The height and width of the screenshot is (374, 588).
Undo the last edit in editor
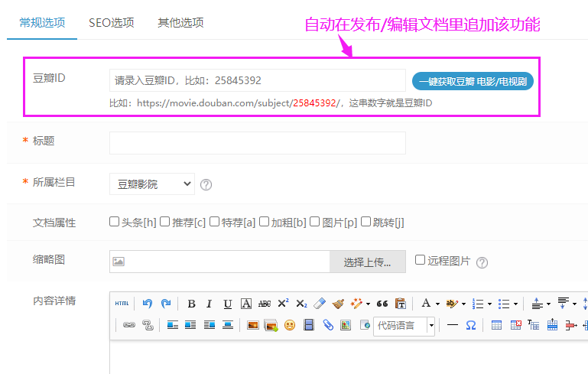click(x=148, y=304)
